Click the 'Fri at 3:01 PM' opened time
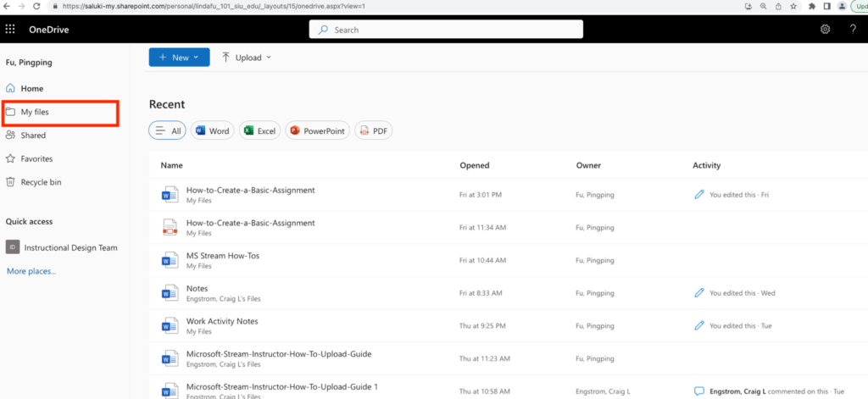Screen dimensions: 868x399 (481, 195)
